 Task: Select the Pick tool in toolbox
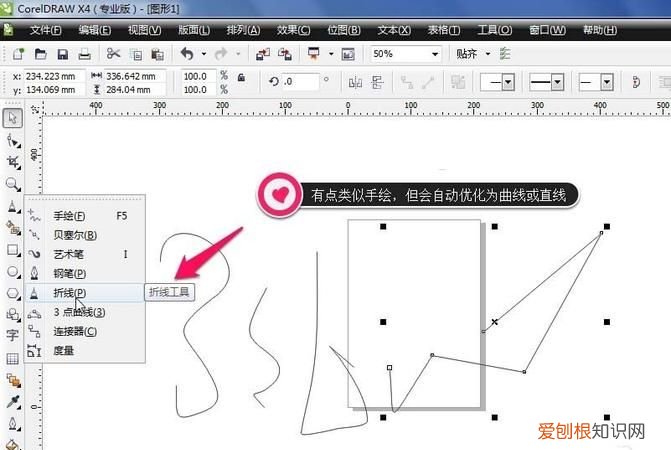point(13,118)
